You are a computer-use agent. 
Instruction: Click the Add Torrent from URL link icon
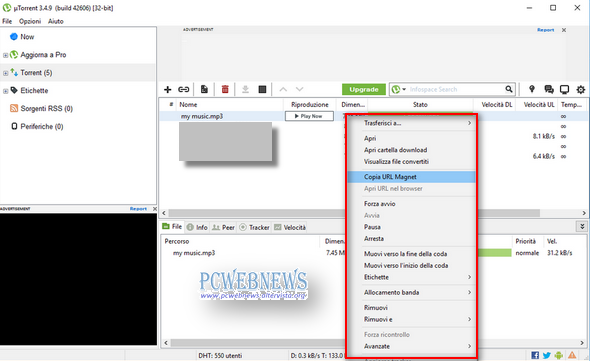(184, 89)
